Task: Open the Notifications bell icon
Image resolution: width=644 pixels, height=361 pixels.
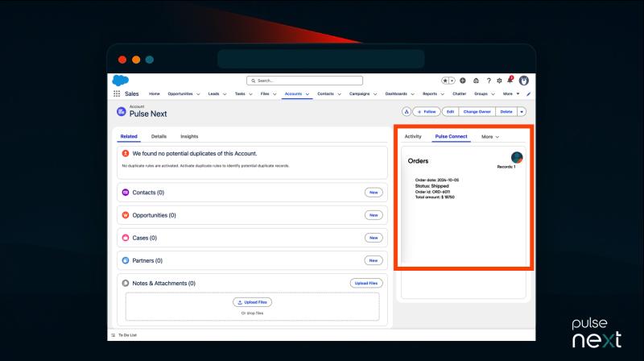Action: point(510,80)
